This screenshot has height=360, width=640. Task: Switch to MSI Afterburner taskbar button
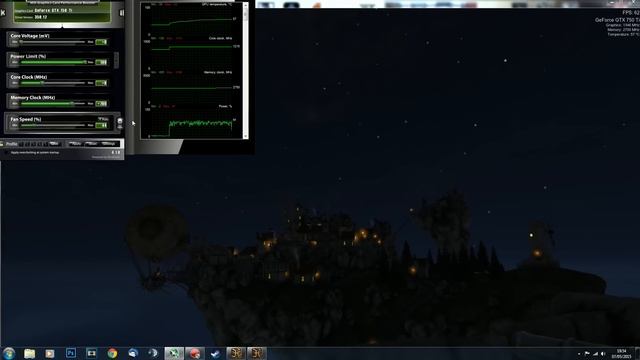(174, 353)
